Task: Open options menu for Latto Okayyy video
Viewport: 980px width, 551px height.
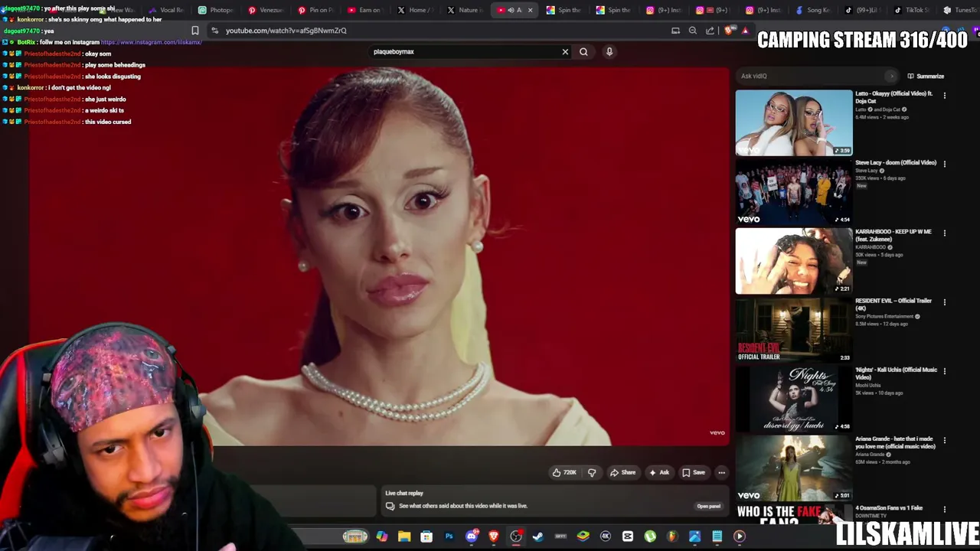Action: pyautogui.click(x=945, y=96)
